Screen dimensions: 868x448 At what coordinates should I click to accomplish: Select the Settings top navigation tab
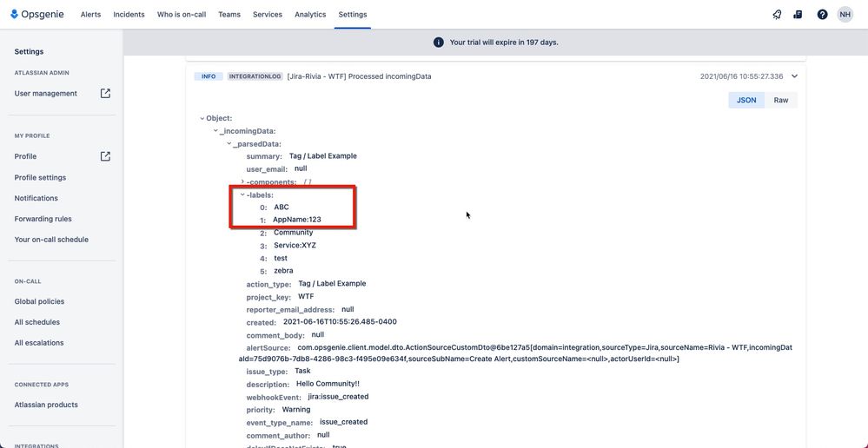(353, 15)
